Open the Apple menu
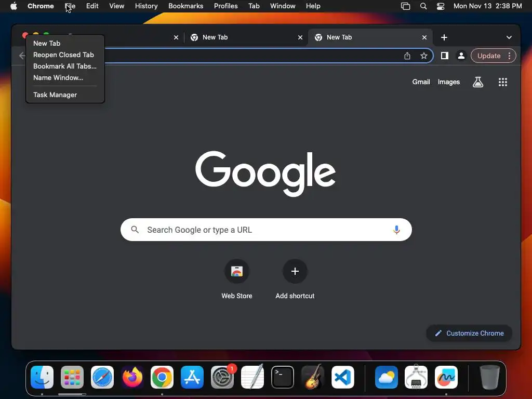The height and width of the screenshot is (399, 532). [x=14, y=6]
